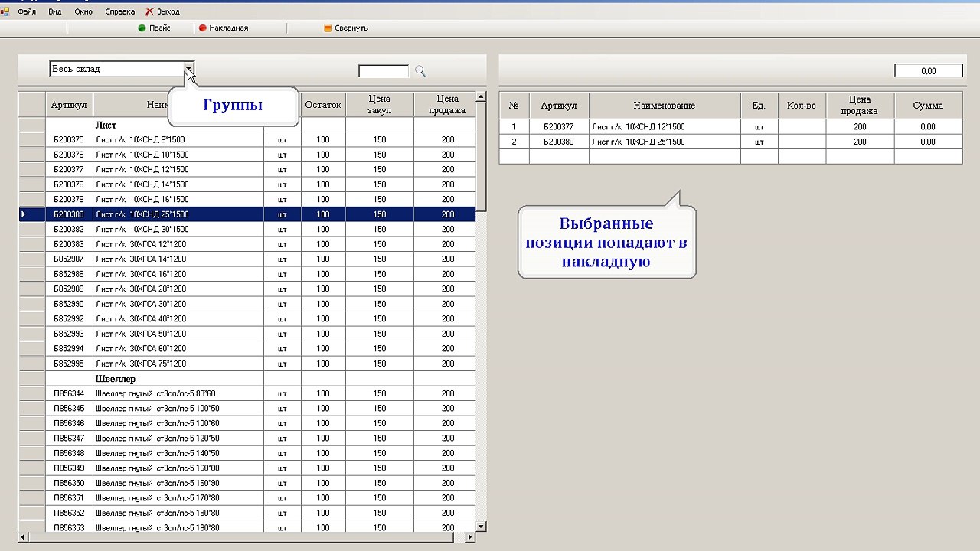Click the magnifier search icon
The image size is (980, 551).
tap(420, 71)
